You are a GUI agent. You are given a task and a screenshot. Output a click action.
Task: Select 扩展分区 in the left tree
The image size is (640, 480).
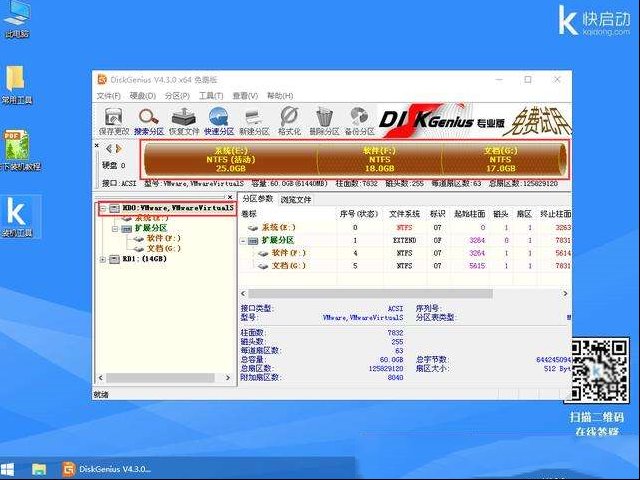151,228
